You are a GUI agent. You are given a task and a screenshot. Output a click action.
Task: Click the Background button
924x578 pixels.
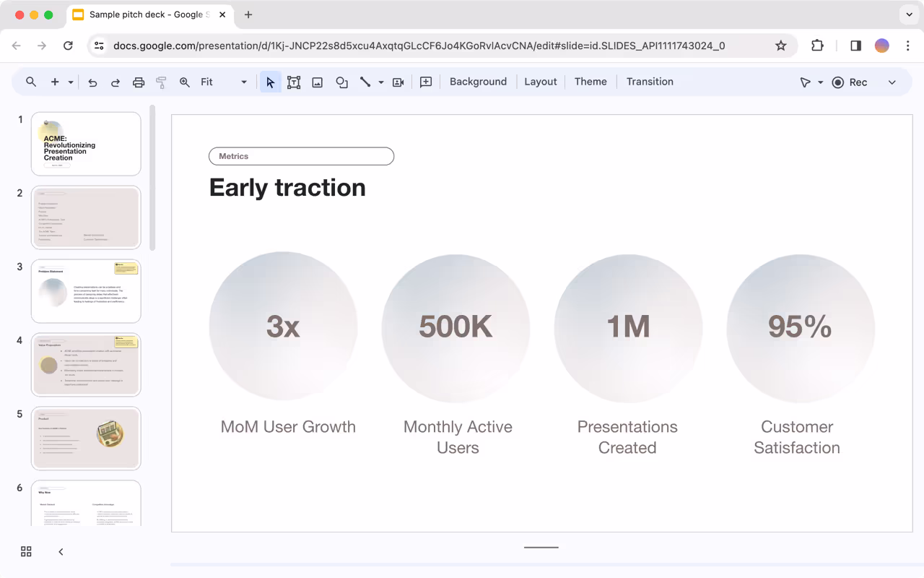point(478,82)
